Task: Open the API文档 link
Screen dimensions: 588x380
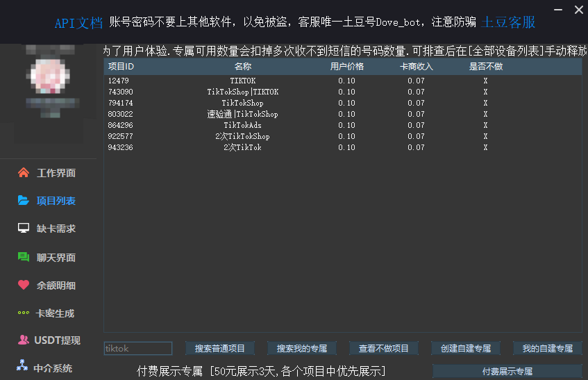Action: tap(78, 23)
